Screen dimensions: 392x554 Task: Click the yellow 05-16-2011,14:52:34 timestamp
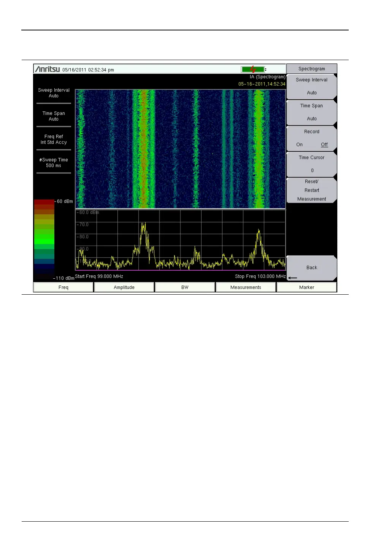[262, 84]
